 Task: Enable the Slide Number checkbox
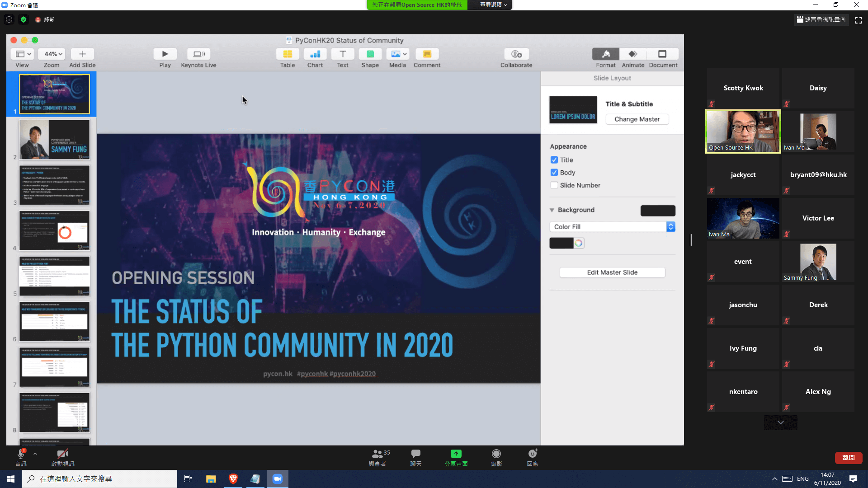(x=554, y=185)
